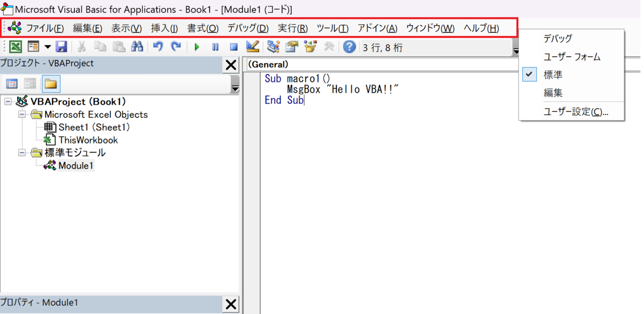Enable the デバッグ toolbar in popup
The width and height of the screenshot is (644, 314).
click(572, 39)
